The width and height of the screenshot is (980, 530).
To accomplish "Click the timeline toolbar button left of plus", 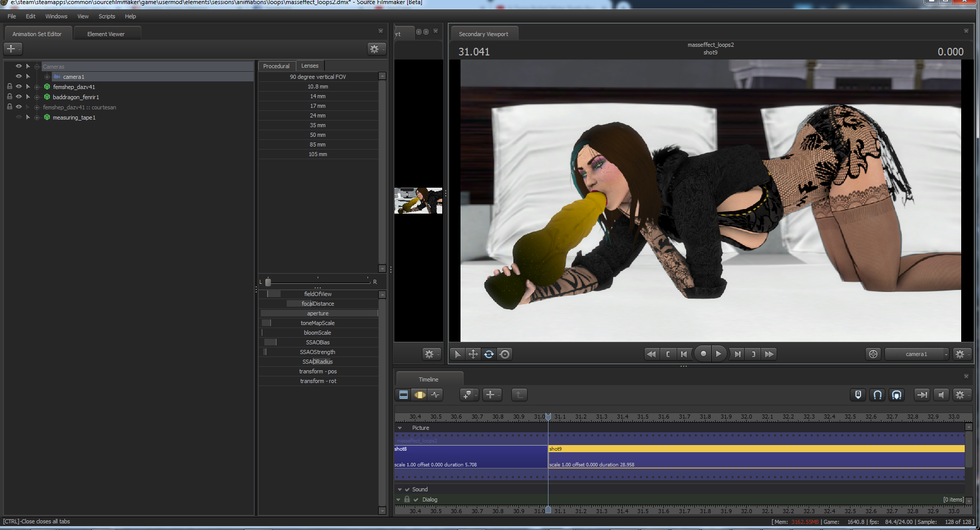I will point(469,395).
